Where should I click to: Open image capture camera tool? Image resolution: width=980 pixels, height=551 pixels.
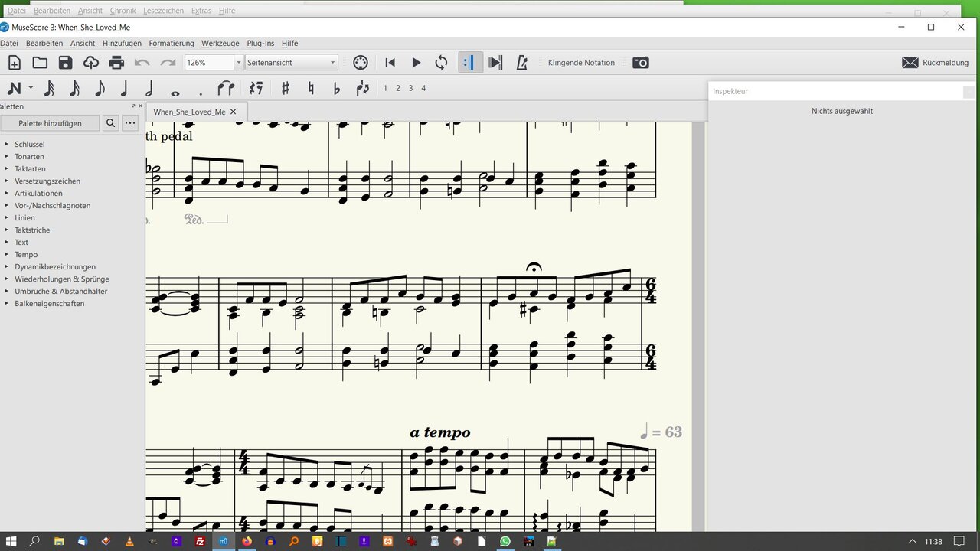pos(641,63)
